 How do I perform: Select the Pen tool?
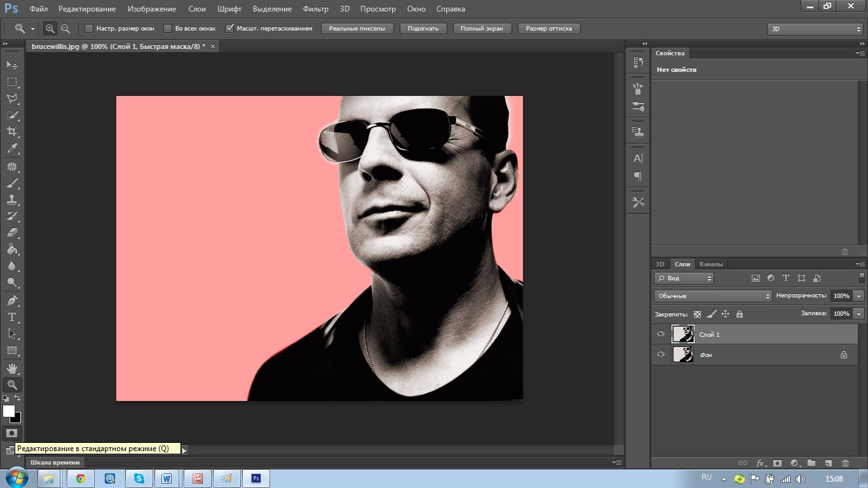point(12,300)
